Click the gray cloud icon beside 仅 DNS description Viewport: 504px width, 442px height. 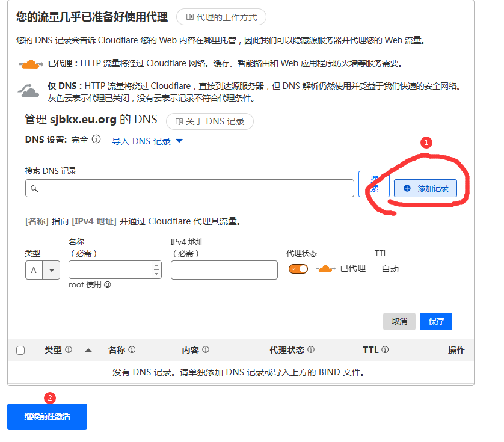click(x=29, y=90)
